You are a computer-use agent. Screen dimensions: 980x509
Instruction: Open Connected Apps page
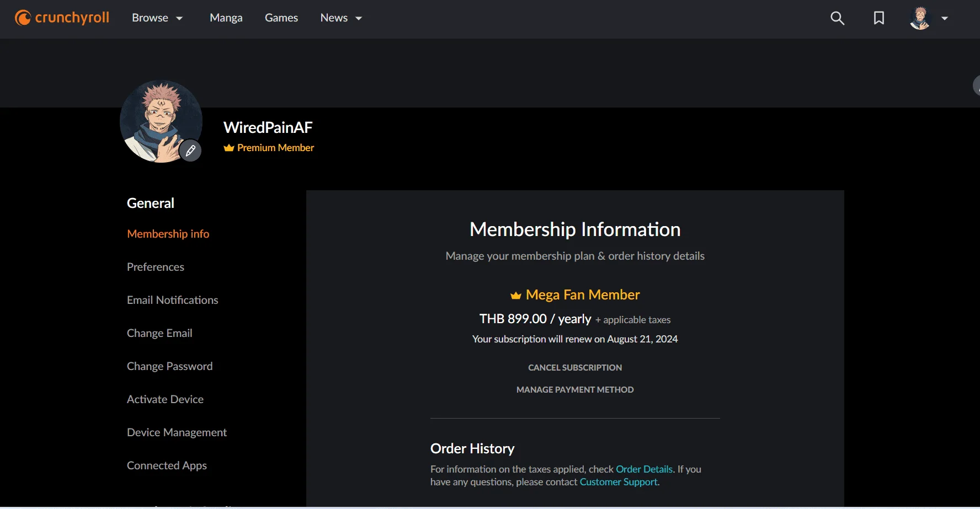tap(167, 465)
